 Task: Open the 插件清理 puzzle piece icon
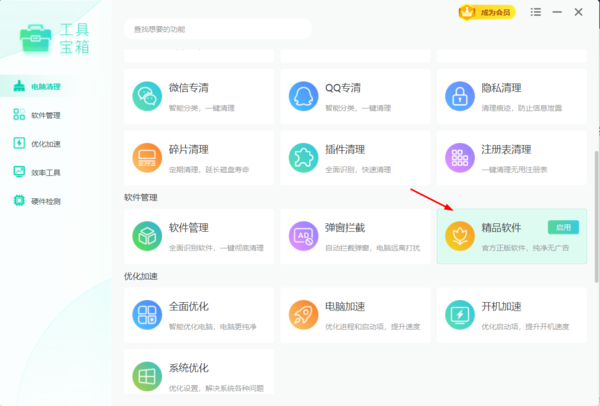pos(303,158)
